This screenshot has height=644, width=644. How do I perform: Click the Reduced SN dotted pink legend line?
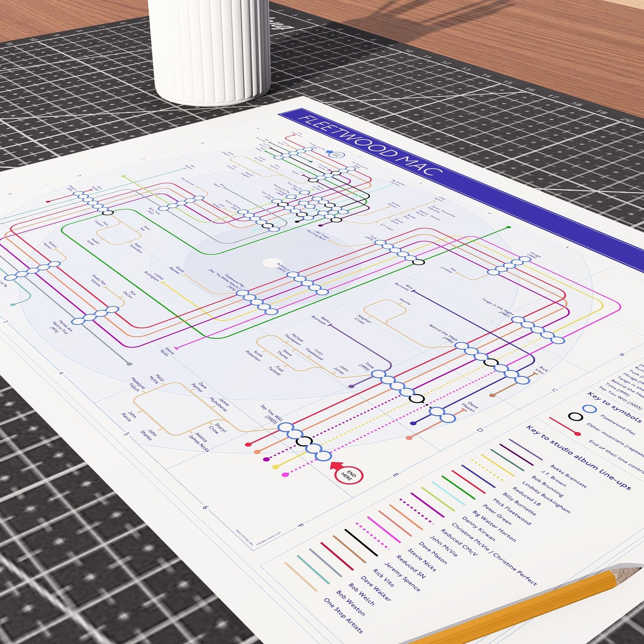click(372, 536)
